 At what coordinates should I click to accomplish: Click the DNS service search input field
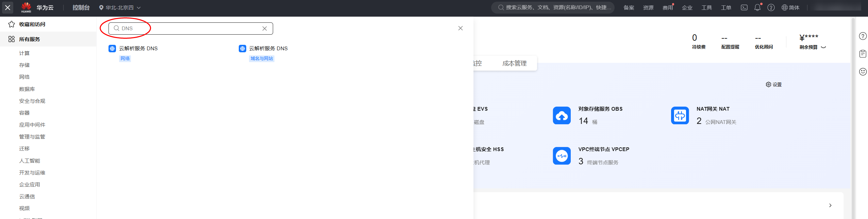[190, 29]
